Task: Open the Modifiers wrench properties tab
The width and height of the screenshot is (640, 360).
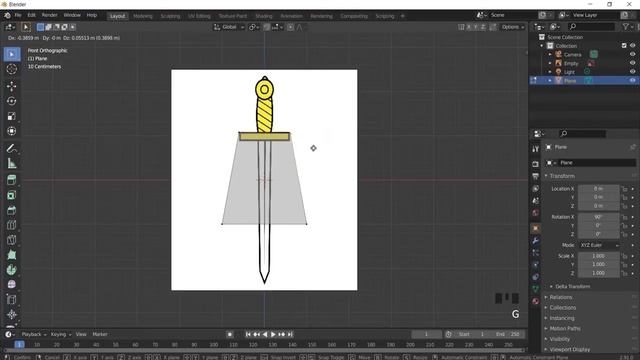Action: [536, 241]
